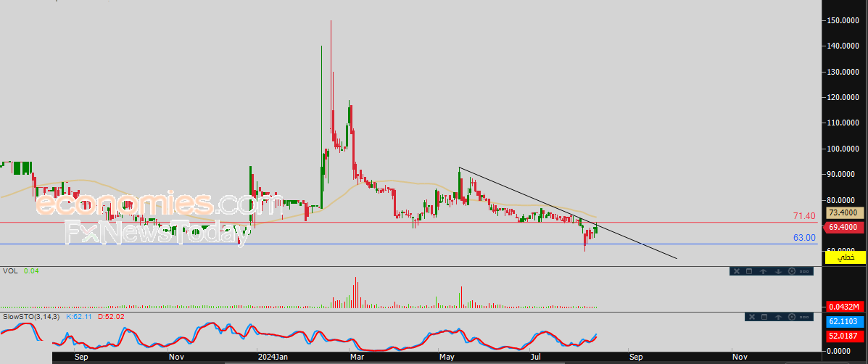
Task: Click the Mar label on time axis
Action: (x=357, y=357)
